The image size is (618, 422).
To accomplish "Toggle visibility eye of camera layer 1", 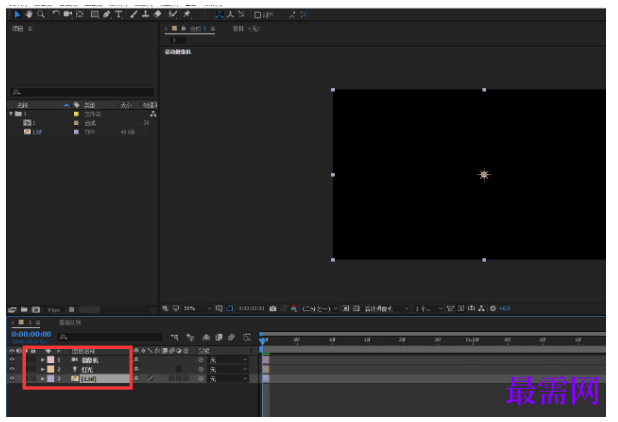I will (12, 359).
